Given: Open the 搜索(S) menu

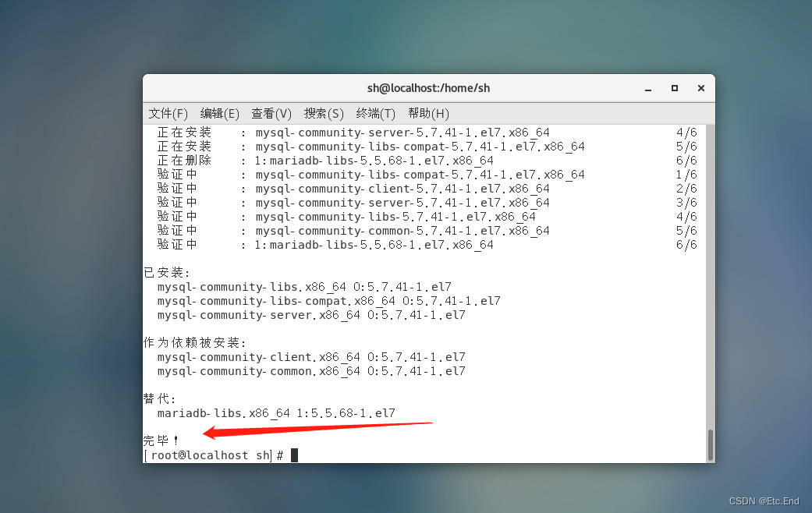Looking at the screenshot, I should [x=324, y=113].
